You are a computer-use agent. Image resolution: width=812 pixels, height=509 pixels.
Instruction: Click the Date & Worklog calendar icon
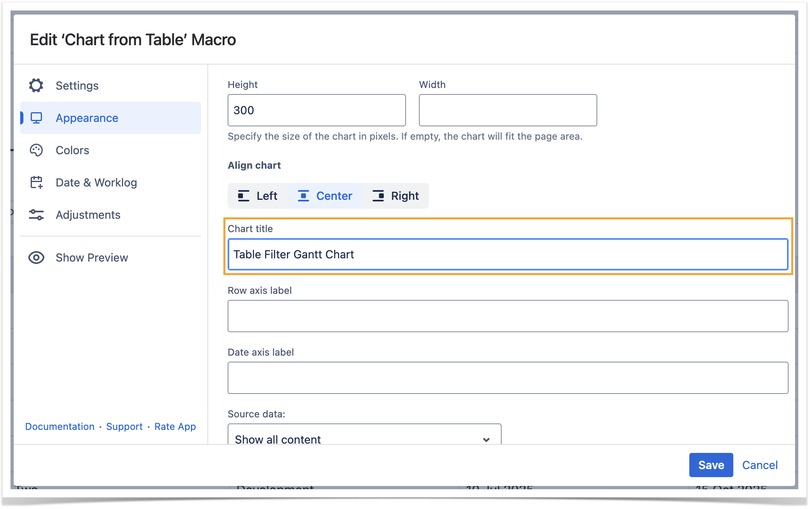(x=36, y=182)
